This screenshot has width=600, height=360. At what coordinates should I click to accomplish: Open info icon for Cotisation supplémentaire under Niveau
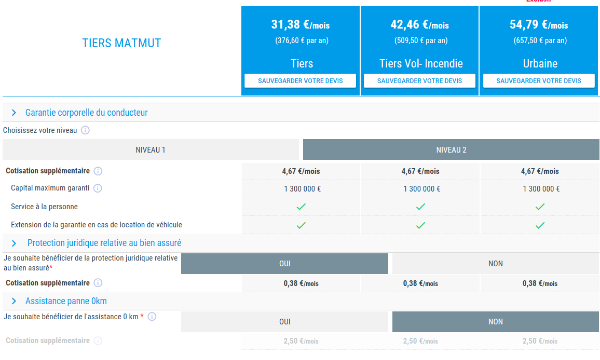(x=98, y=171)
